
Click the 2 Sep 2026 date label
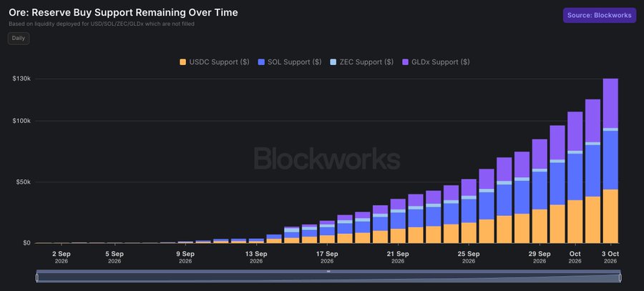(62, 257)
